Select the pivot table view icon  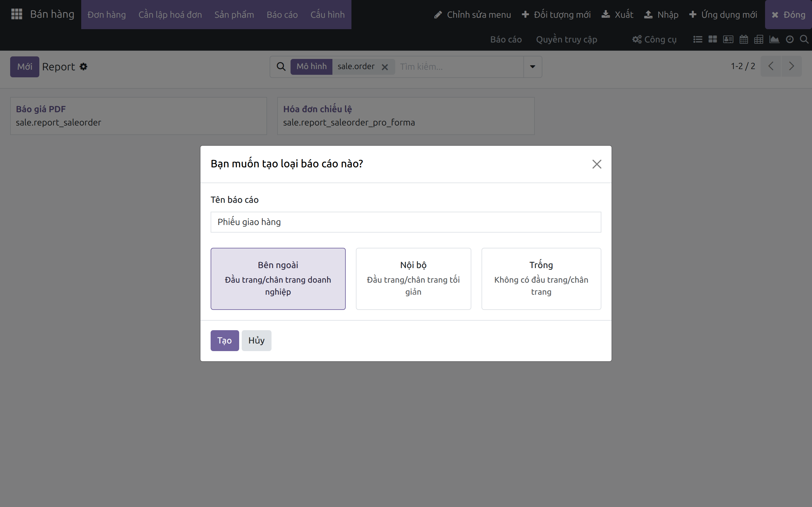click(759, 40)
